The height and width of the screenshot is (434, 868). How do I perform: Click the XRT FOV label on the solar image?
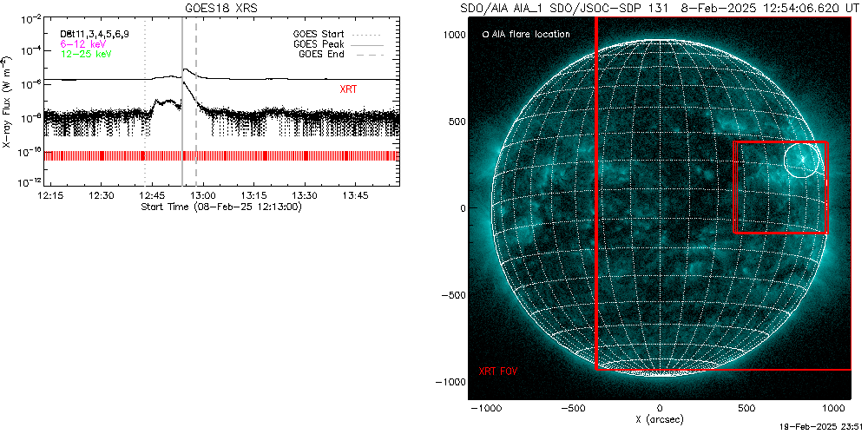497,371
